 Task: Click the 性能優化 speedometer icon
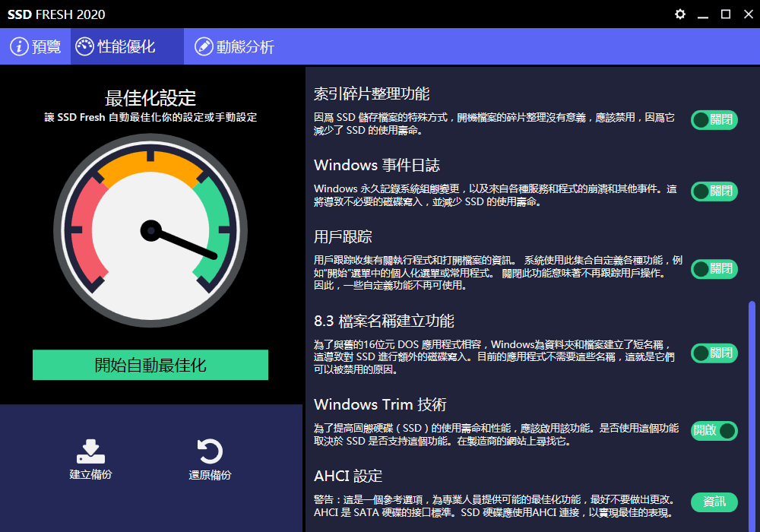point(85,46)
